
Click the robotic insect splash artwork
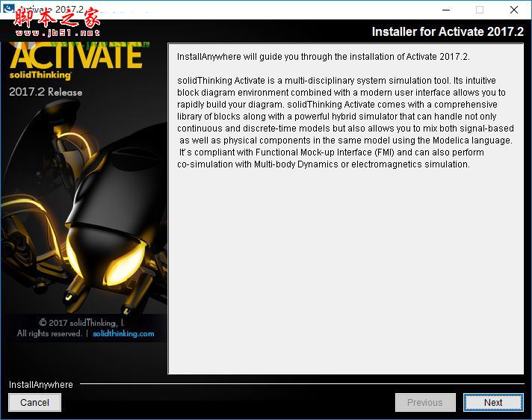(84, 207)
